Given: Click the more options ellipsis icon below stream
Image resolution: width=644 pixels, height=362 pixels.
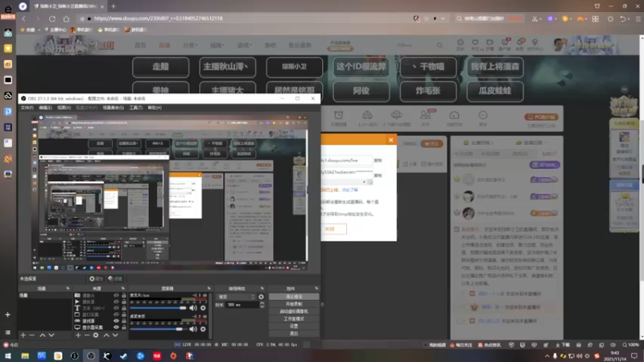Looking at the screenshot, I should pyautogui.click(x=483, y=115).
